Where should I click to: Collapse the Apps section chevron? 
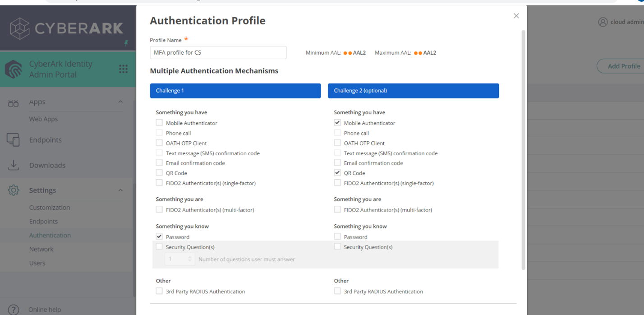click(x=120, y=102)
